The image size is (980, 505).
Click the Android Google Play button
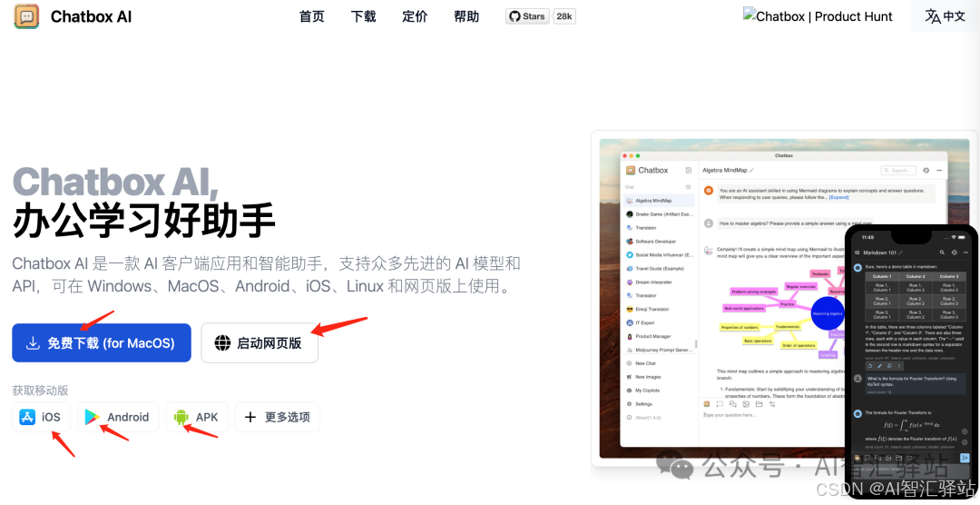(x=117, y=417)
